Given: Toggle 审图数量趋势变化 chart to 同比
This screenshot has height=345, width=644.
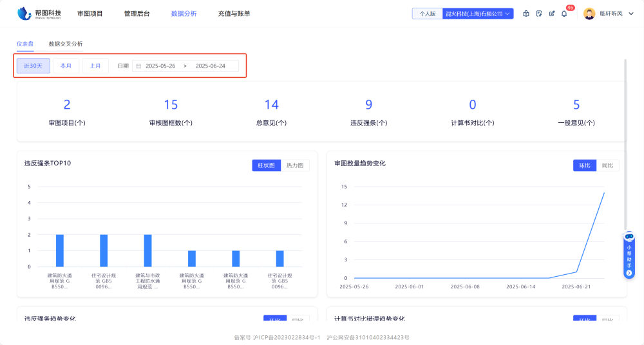Looking at the screenshot, I should [607, 165].
